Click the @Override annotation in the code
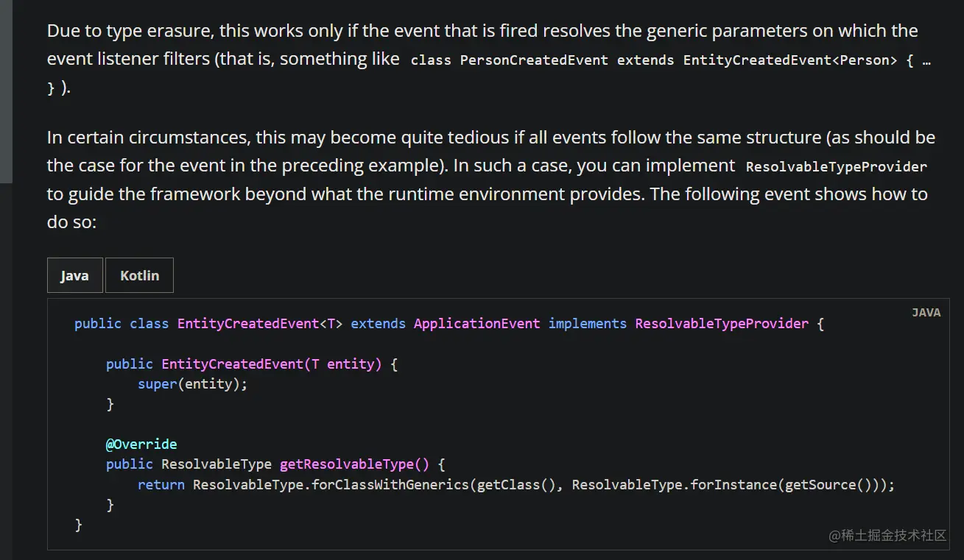Viewport: 964px width, 560px height. click(141, 444)
